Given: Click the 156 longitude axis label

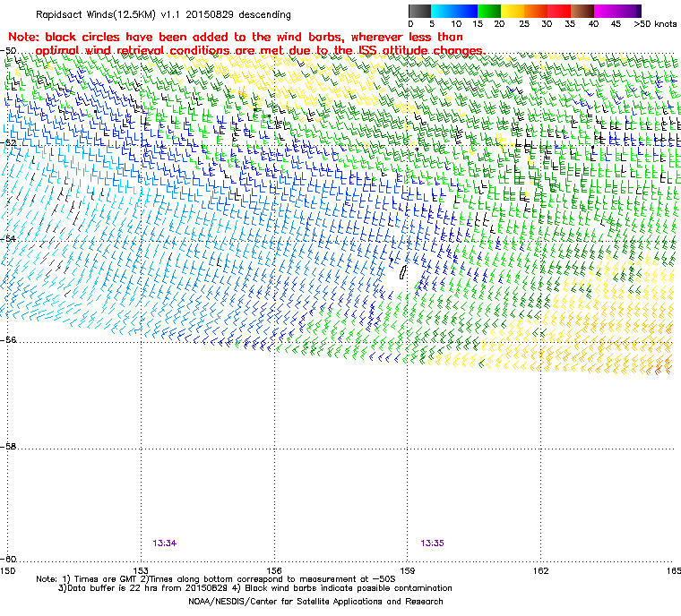Looking at the screenshot, I should (x=274, y=570).
